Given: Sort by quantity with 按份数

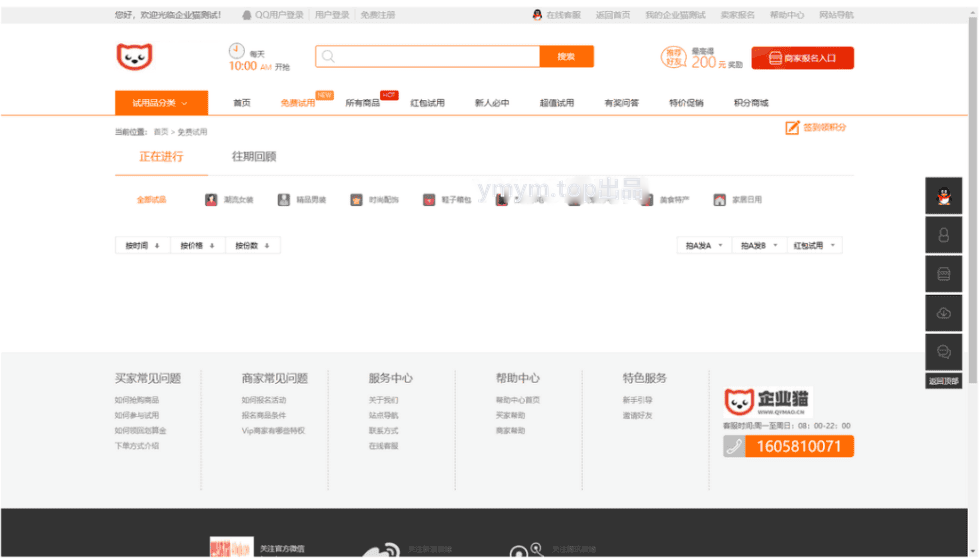Looking at the screenshot, I should click(x=252, y=246).
